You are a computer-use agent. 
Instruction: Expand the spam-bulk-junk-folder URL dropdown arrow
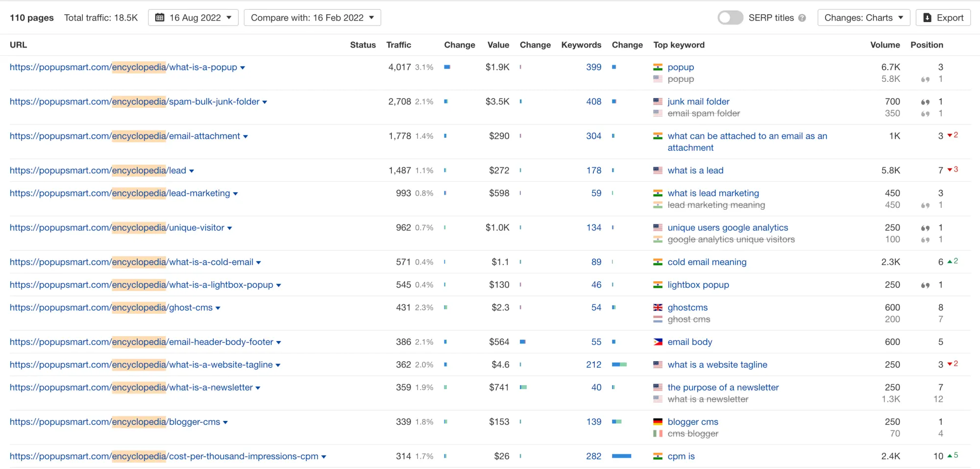(x=265, y=102)
